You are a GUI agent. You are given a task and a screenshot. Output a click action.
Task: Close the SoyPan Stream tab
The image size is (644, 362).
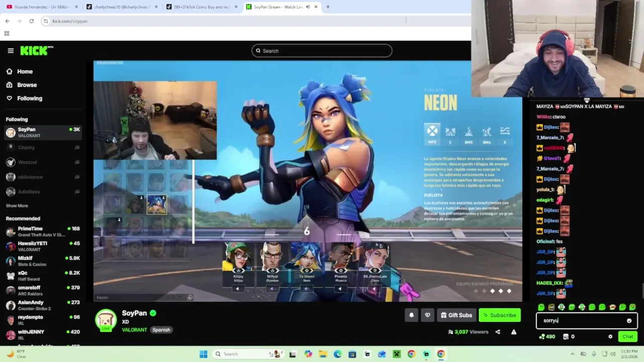click(x=316, y=7)
